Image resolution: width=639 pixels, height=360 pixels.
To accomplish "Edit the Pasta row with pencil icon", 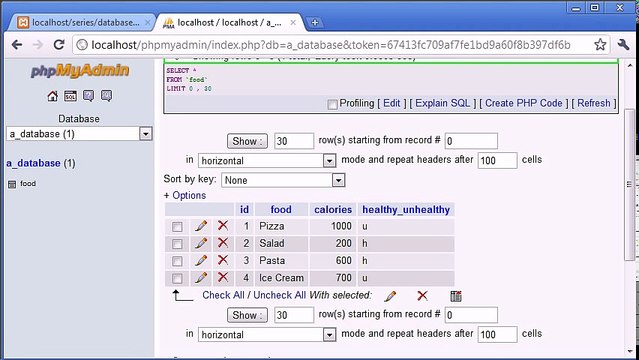I will [201, 261].
